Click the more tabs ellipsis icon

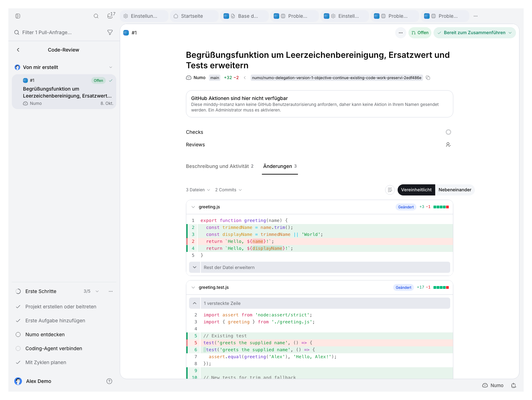476,16
